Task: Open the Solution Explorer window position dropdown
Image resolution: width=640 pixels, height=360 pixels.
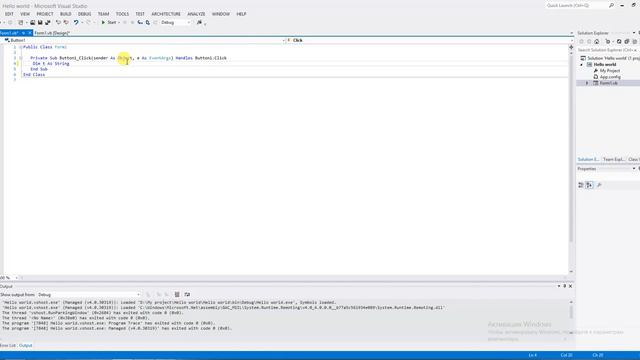Action: tap(634, 33)
